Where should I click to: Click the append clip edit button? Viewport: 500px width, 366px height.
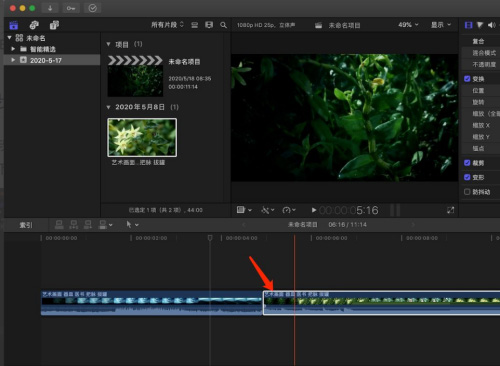(88, 225)
